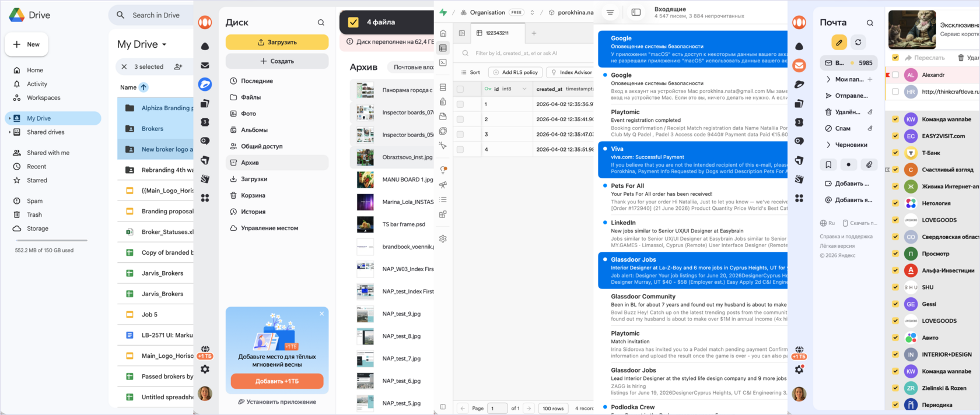Viewport: 980px width, 415px height.
Task: Select the Alexandr message checkbox
Action: (895, 75)
